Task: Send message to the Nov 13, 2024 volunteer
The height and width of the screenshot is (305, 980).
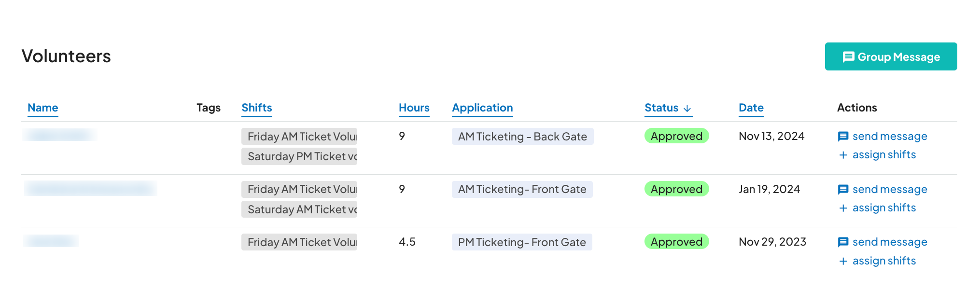Action: click(889, 137)
